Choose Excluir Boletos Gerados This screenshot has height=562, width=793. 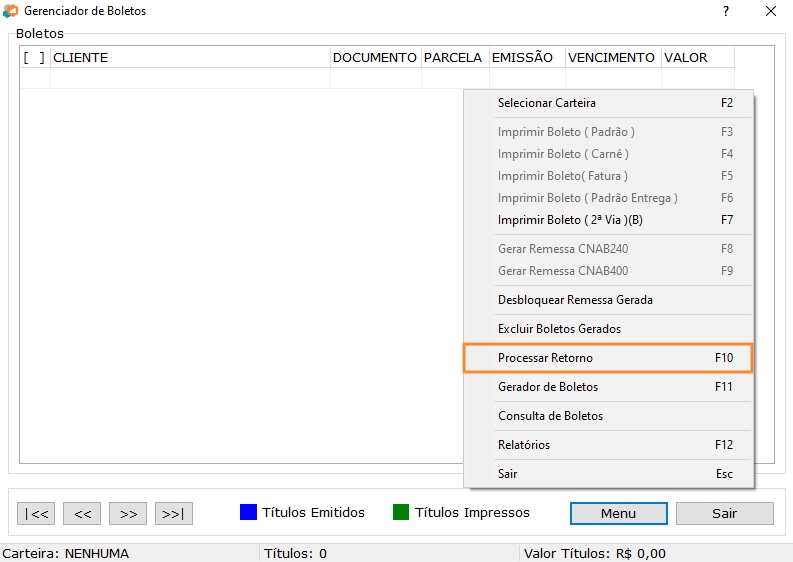[607, 329]
